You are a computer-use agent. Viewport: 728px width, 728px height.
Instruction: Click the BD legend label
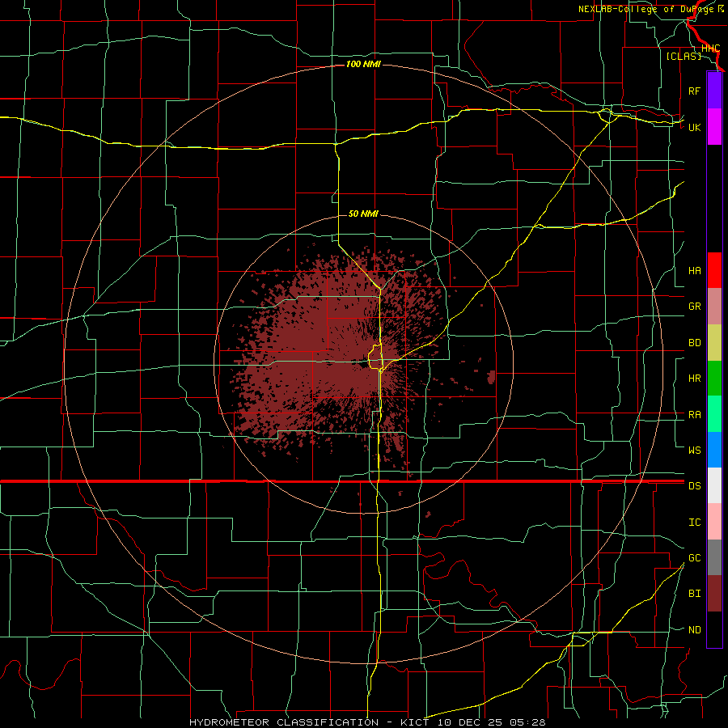point(694,343)
